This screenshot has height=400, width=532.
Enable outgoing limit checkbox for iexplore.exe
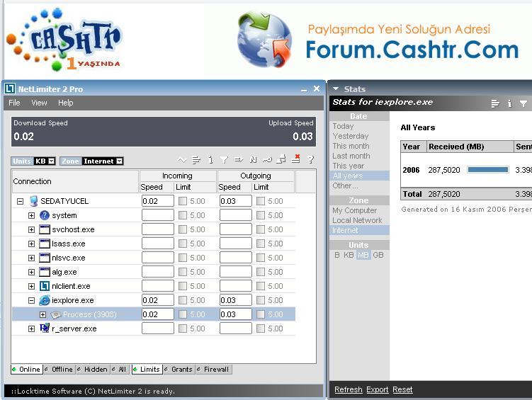point(261,300)
